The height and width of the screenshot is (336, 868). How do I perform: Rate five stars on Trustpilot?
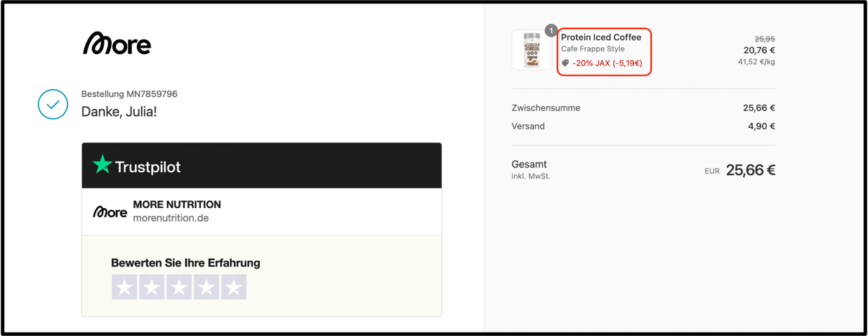point(234,287)
